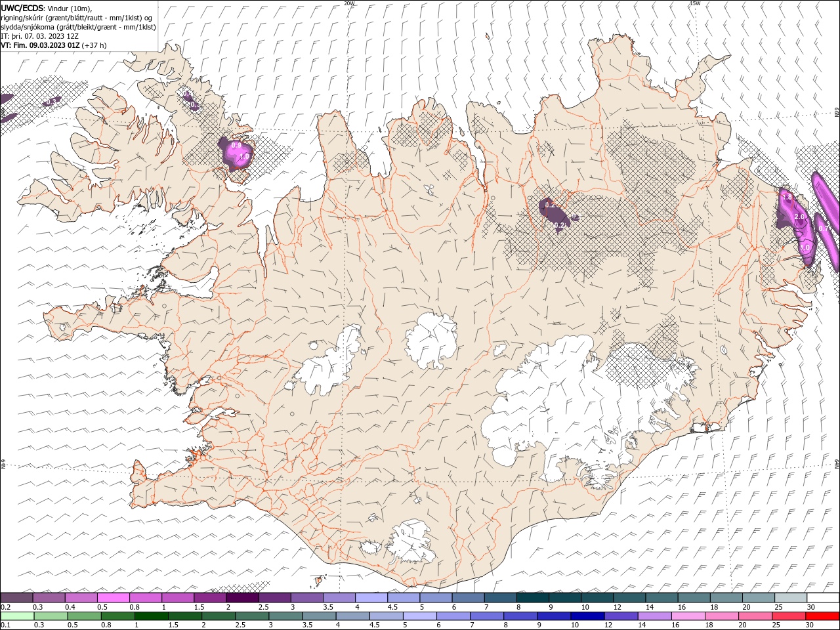Click the '1.8' precipitation value on the east coast
Image resolution: width=840 pixels, height=630 pixels.
787,197
